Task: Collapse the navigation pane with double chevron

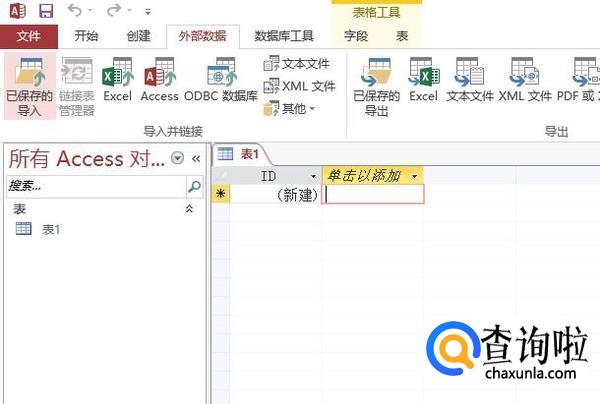Action: click(x=196, y=158)
